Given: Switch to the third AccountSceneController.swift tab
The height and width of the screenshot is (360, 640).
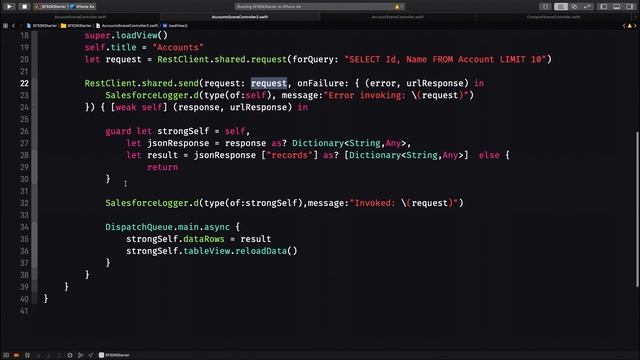Looking at the screenshot, I should 398,17.
